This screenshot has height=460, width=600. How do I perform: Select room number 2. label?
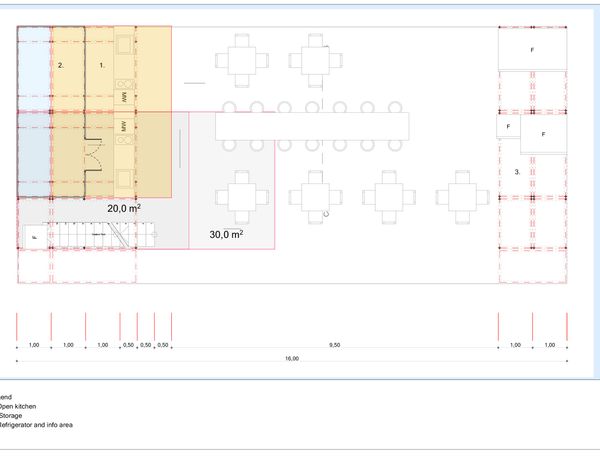61,64
